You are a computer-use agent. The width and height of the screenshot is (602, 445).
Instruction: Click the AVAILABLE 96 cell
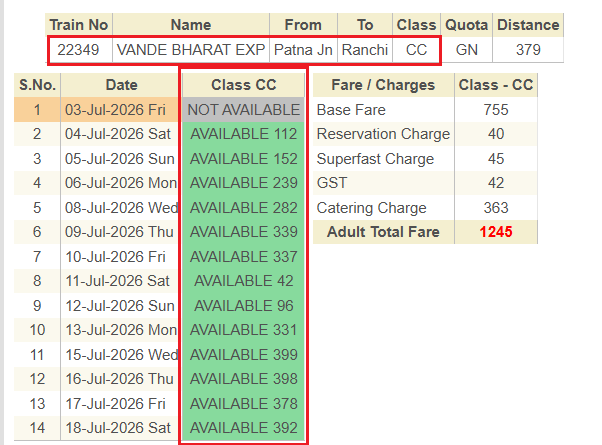point(243,306)
